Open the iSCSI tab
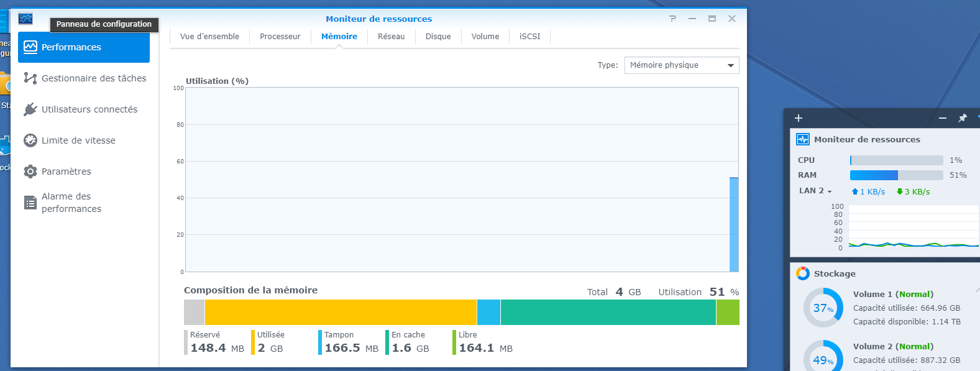The width and height of the screenshot is (980, 371). (529, 37)
